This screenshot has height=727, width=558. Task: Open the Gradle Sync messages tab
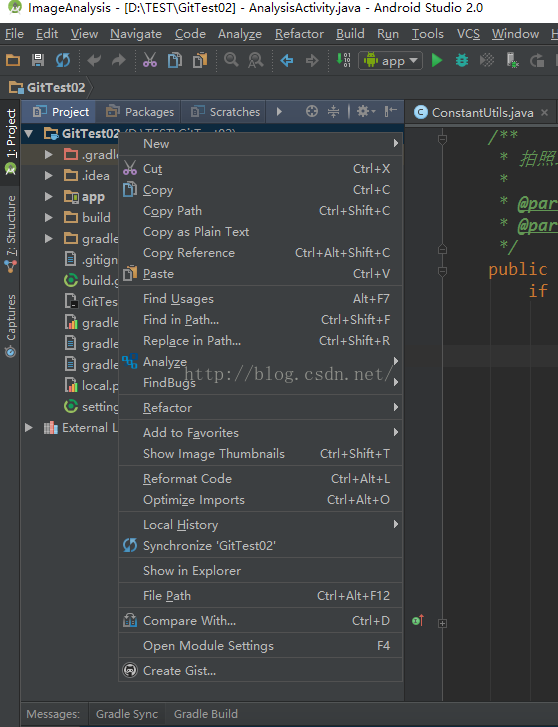tap(127, 714)
